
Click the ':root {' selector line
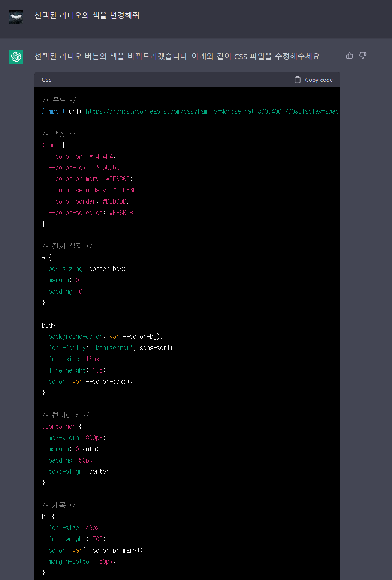tap(54, 145)
